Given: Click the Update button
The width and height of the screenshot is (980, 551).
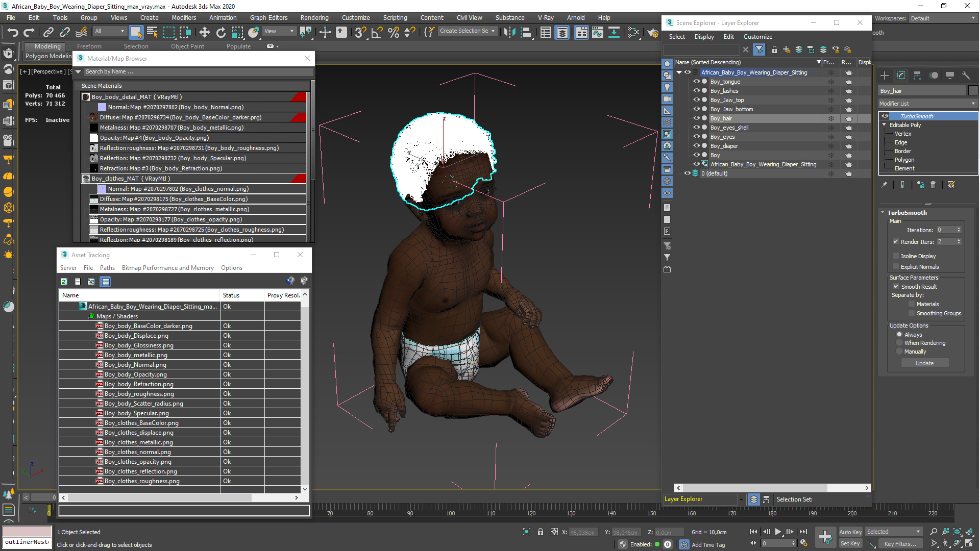Looking at the screenshot, I should (x=925, y=363).
